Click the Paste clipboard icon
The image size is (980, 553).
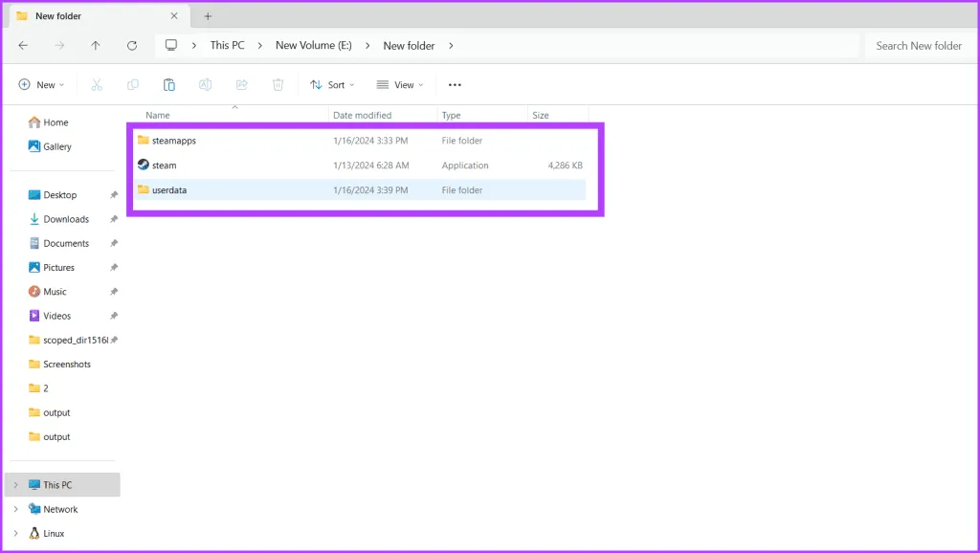tap(169, 84)
